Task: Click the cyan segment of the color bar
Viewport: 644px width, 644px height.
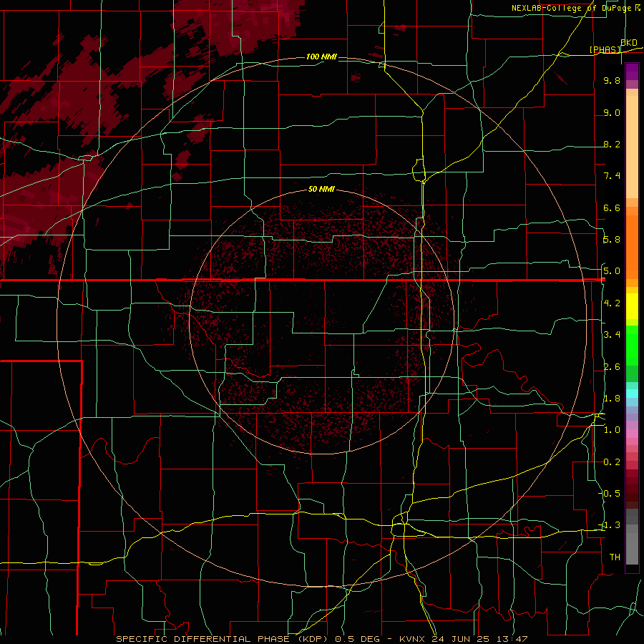Action: [632, 394]
